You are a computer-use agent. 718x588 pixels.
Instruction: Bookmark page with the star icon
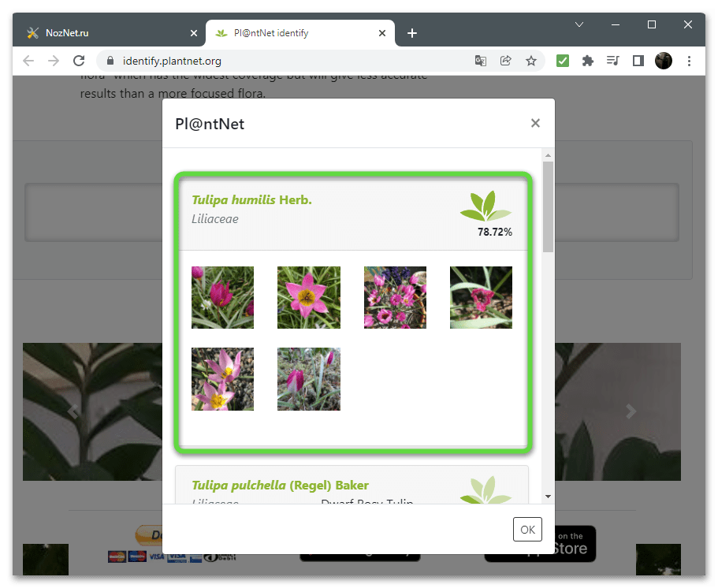[530, 61]
